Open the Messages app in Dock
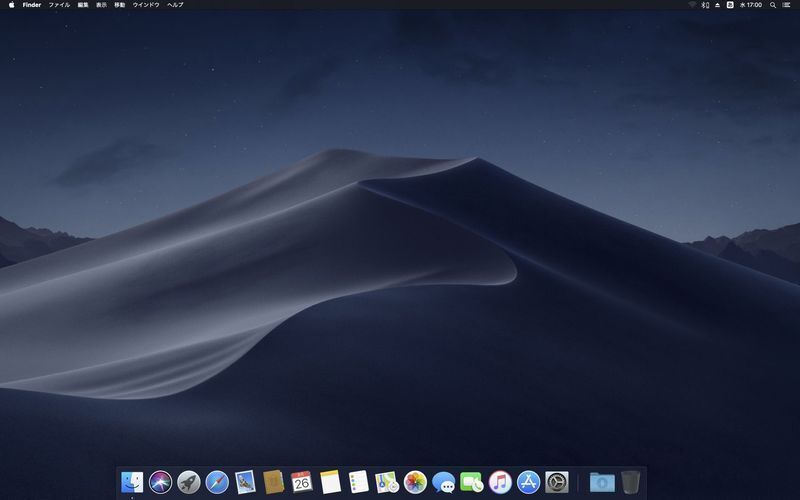Screen dimensions: 800x500 (x=444, y=482)
